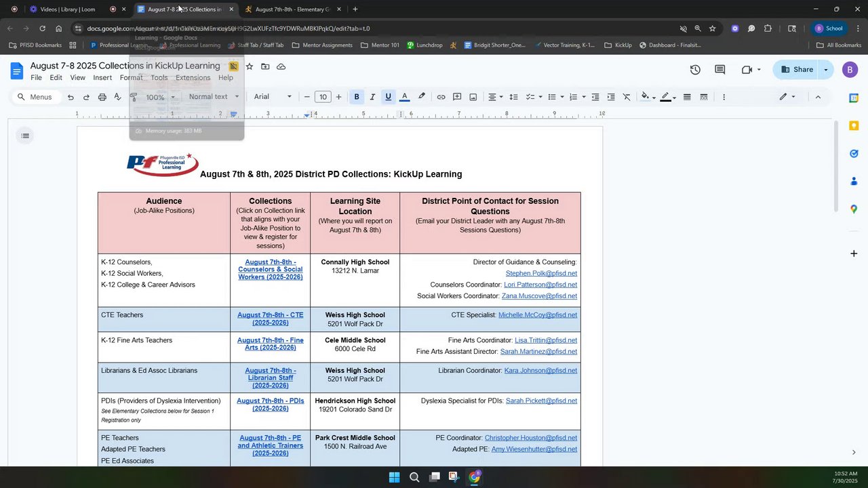This screenshot has height=488, width=868.
Task: Click the Share button
Action: pyautogui.click(x=797, y=69)
